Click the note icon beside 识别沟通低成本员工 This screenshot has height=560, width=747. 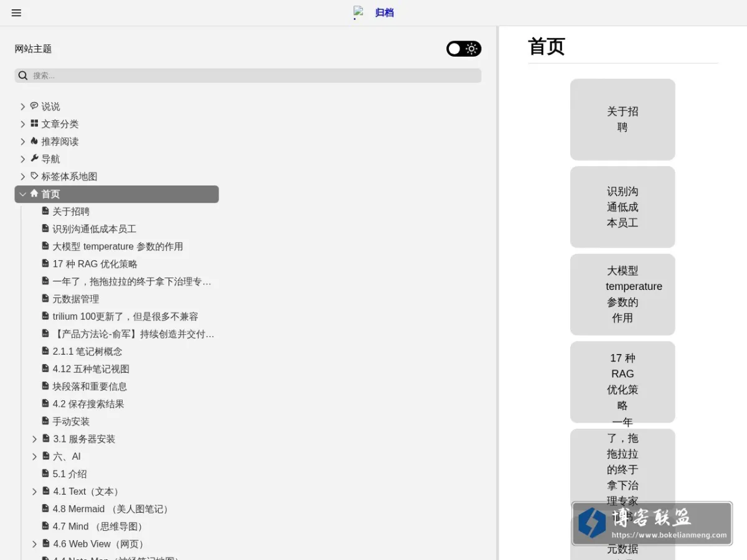coord(45,228)
